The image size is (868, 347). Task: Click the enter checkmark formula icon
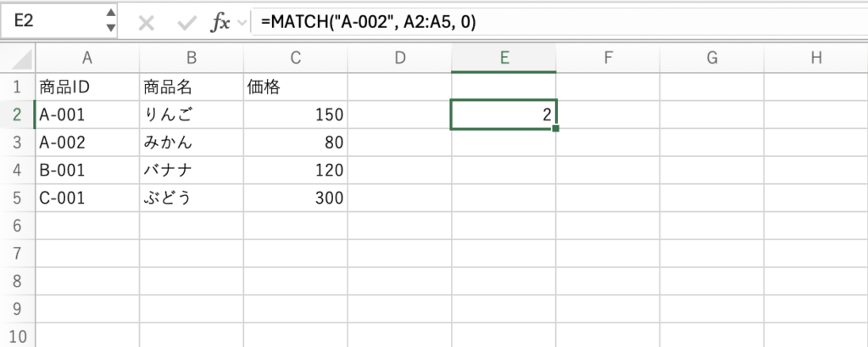coord(186,22)
